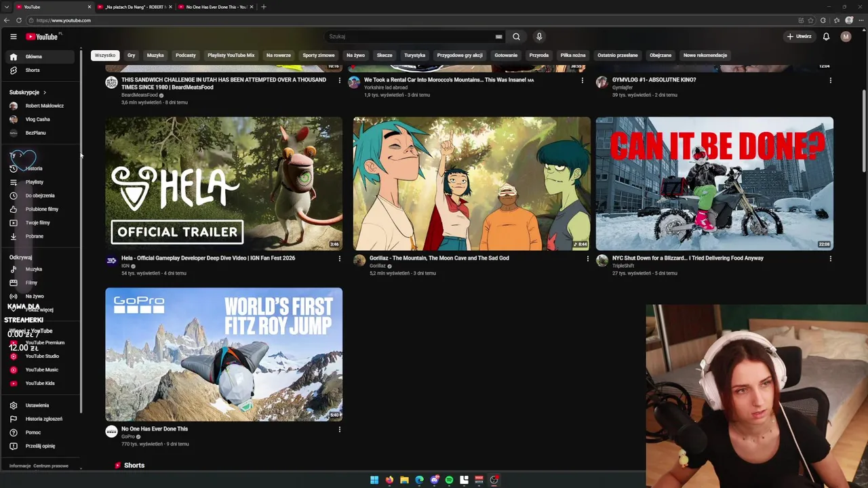Open Prześlij opinię feedback
868x488 pixels.
coord(40,446)
